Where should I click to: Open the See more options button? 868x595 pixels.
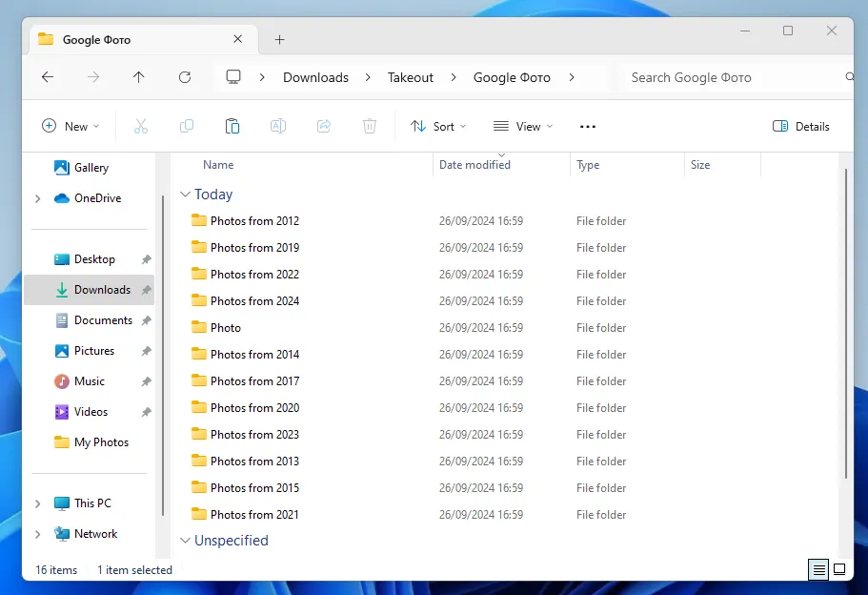(587, 125)
